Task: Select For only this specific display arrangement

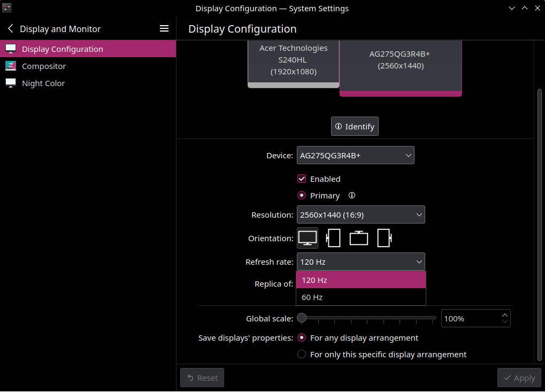Action: (302, 354)
